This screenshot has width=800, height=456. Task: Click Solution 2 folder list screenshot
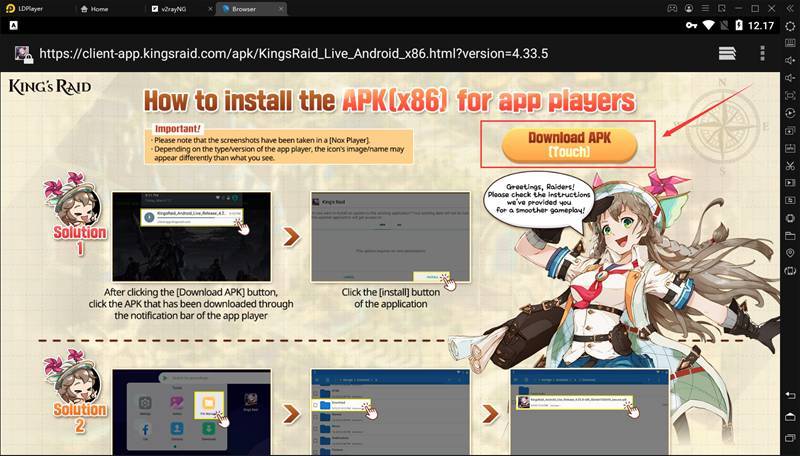tap(390, 413)
